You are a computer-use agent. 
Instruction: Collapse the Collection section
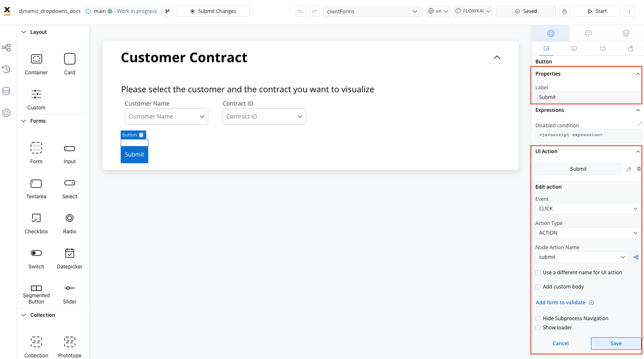(24, 315)
